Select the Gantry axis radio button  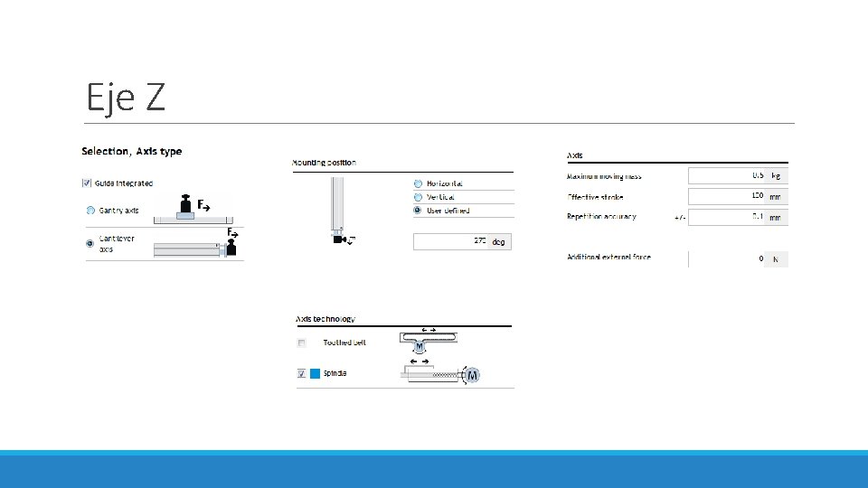(90, 211)
